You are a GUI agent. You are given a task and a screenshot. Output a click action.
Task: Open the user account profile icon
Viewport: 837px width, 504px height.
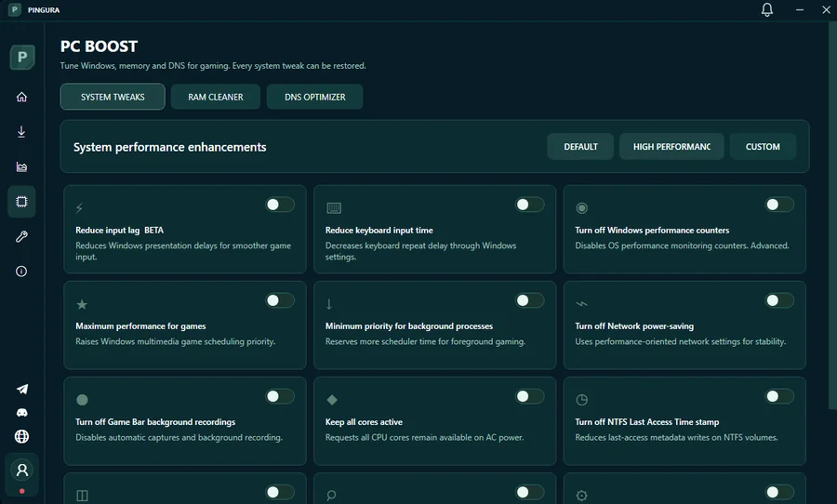22,470
